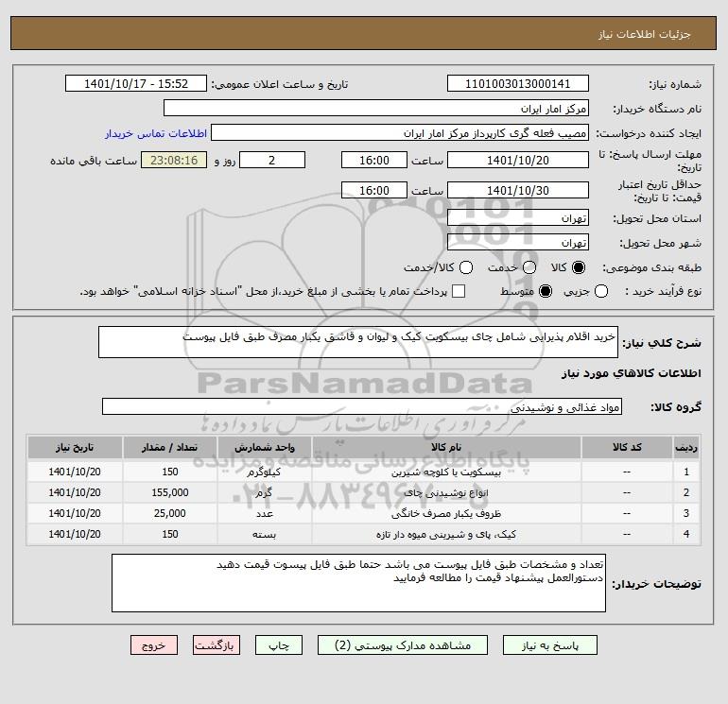Select the کالا/خدمت radio button

click(x=466, y=267)
